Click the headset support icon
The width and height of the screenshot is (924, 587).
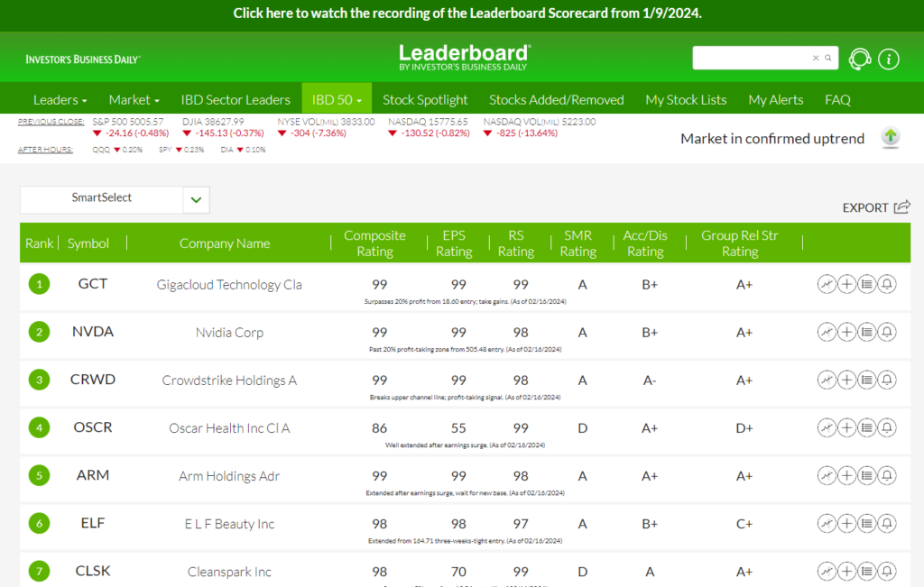pos(860,59)
